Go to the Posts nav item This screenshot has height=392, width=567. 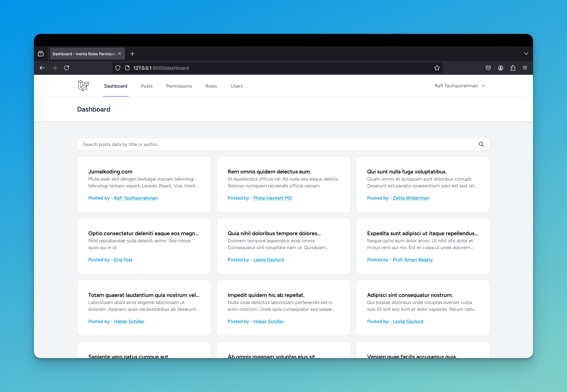[x=147, y=86]
